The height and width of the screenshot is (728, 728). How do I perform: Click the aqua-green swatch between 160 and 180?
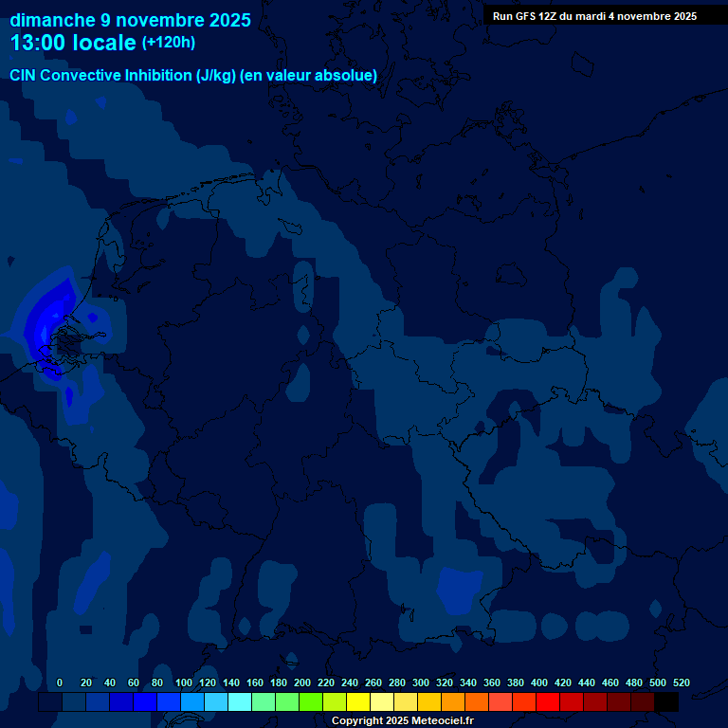click(264, 701)
